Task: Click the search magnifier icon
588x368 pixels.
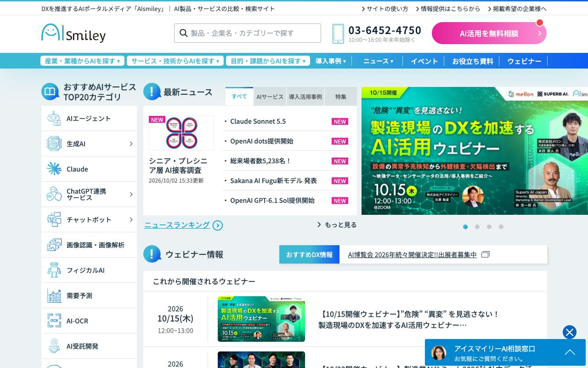Action: pos(183,33)
